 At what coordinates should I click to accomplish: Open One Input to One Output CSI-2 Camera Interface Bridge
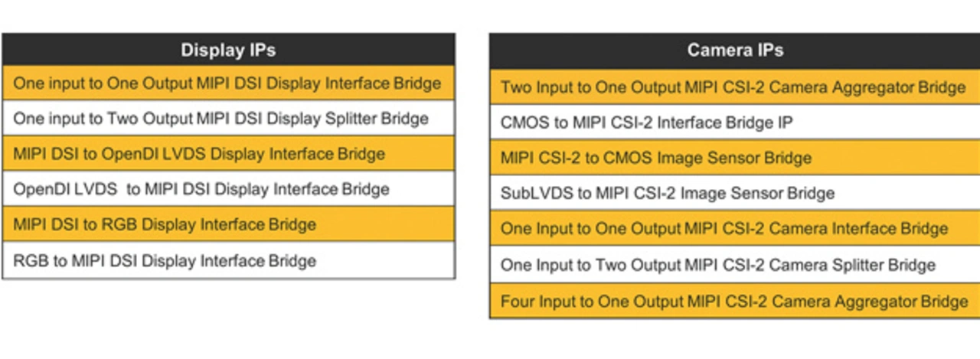[734, 229]
